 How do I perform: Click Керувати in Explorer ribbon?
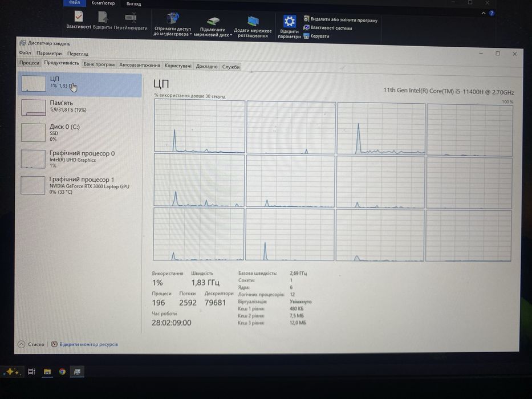point(316,36)
